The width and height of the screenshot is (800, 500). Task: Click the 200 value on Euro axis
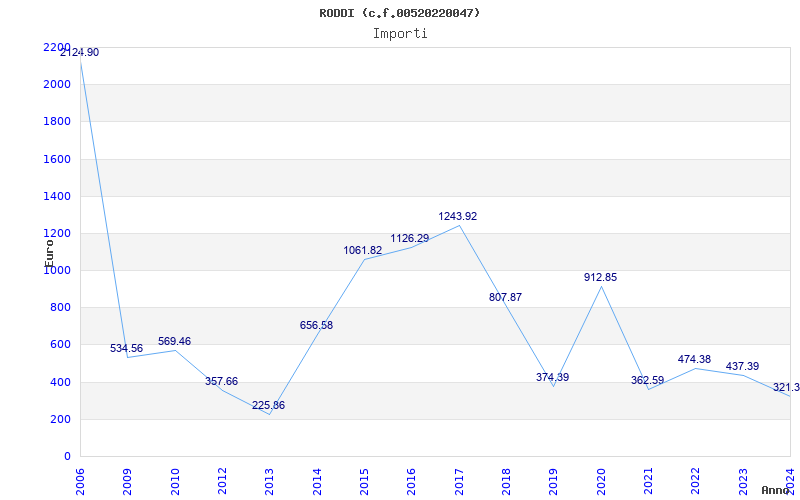tap(60, 419)
